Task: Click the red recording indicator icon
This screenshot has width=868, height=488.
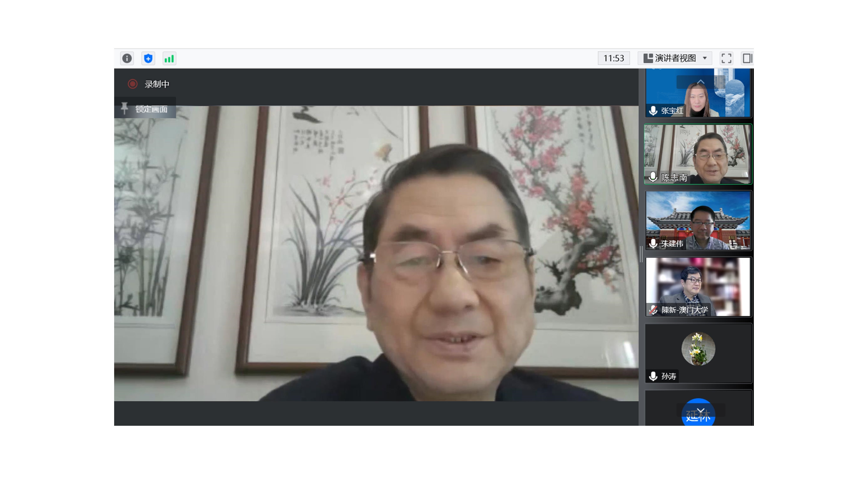Action: (132, 84)
